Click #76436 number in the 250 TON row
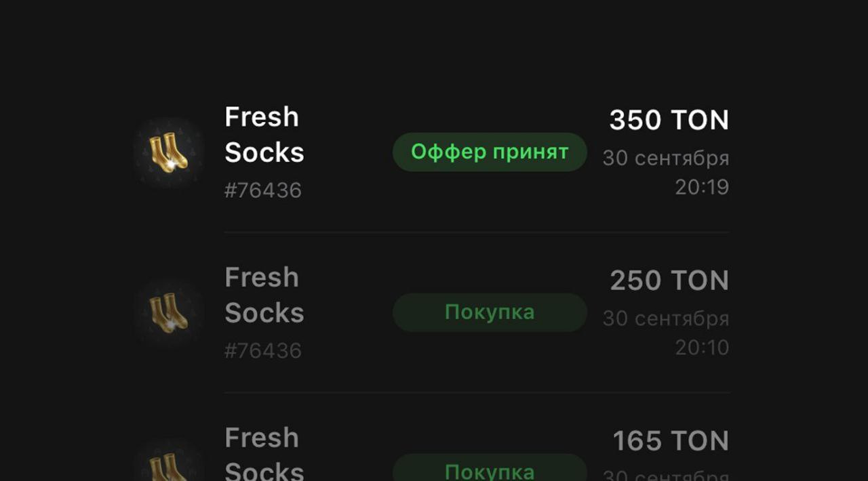This screenshot has height=481, width=868. (x=263, y=351)
